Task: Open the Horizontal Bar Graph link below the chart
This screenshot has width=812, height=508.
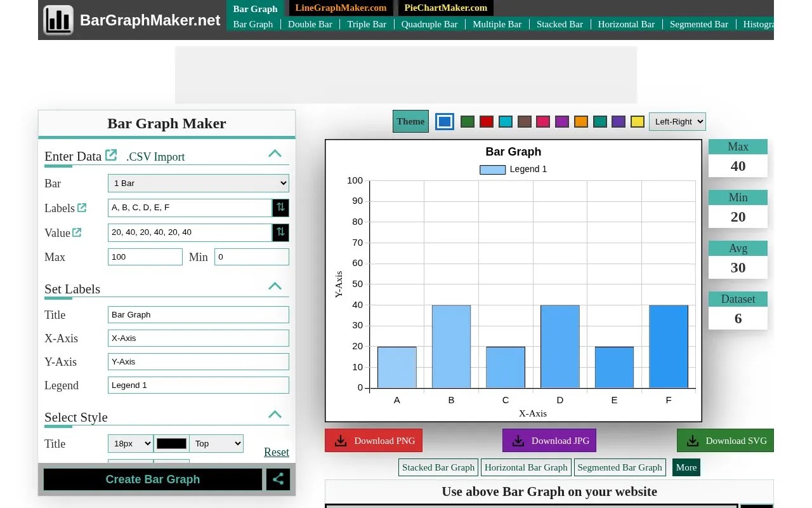Action: click(526, 467)
